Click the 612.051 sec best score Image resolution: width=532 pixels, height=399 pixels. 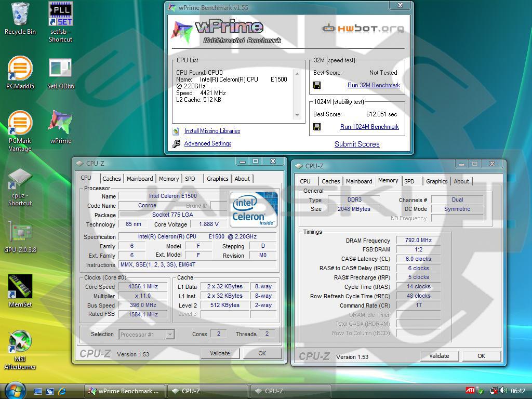[x=381, y=114]
